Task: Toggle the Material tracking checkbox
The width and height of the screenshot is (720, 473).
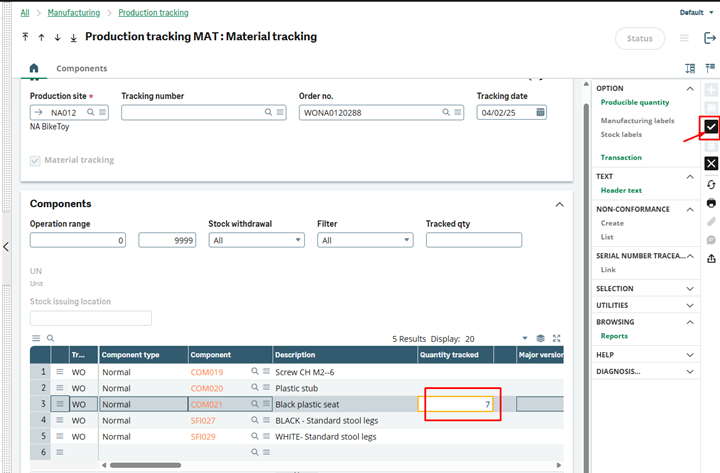Action: 37,160
